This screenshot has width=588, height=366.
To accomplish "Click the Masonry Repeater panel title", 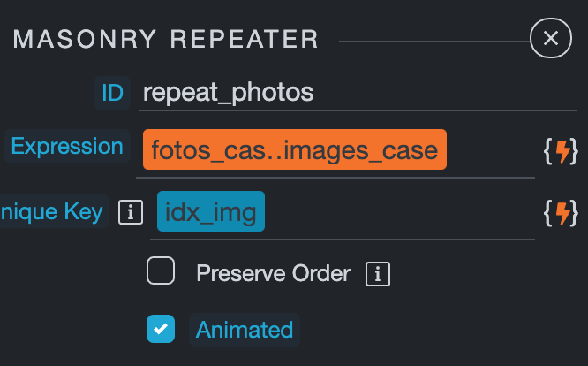I will pyautogui.click(x=166, y=40).
